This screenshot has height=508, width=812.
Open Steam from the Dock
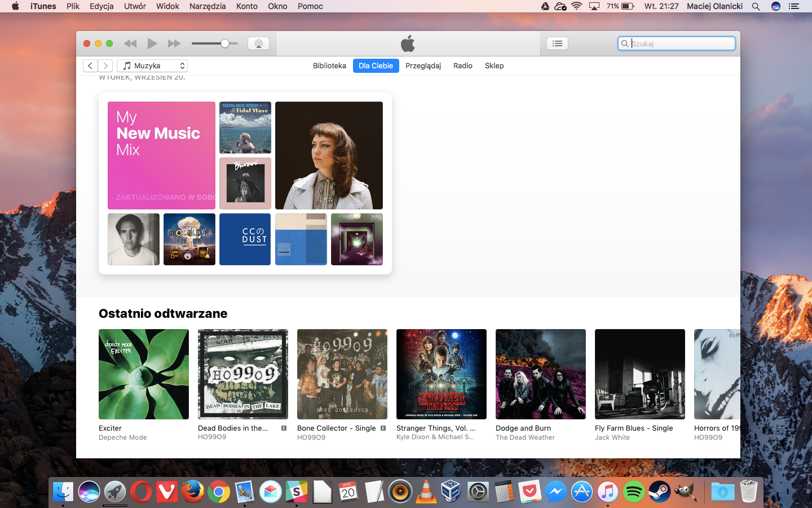[660, 492]
